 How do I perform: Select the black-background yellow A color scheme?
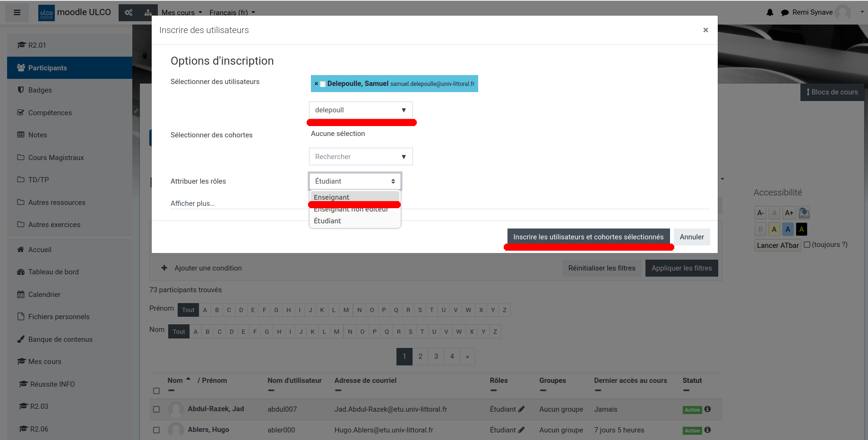point(801,229)
